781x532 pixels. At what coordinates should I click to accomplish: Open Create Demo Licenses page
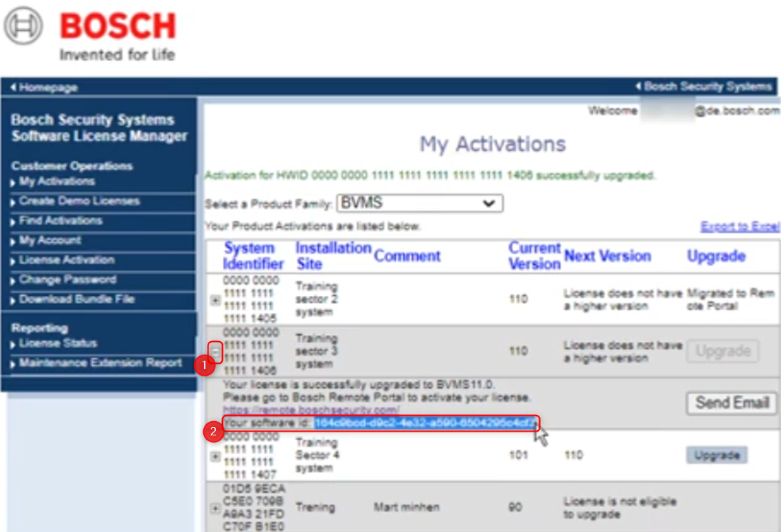click(79, 201)
